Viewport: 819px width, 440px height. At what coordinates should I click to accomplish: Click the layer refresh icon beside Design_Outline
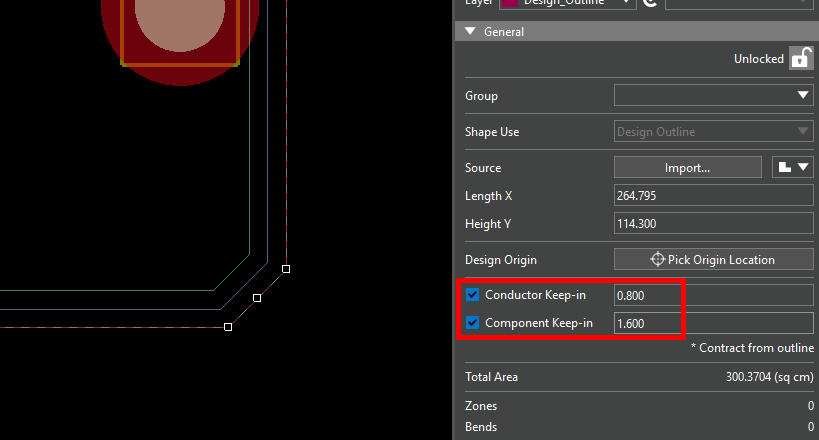(x=650, y=3)
